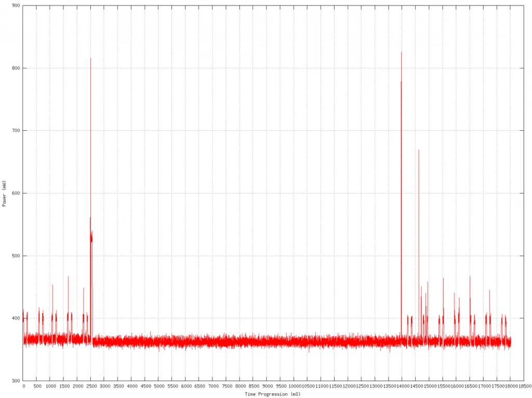Select the 800 y-axis tick label
The image size is (532, 398).
point(16,68)
